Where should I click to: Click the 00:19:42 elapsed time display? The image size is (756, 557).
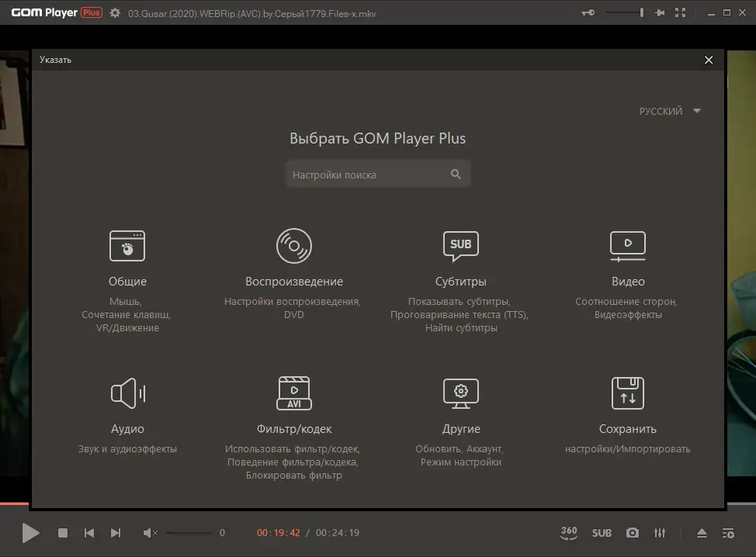pyautogui.click(x=279, y=533)
